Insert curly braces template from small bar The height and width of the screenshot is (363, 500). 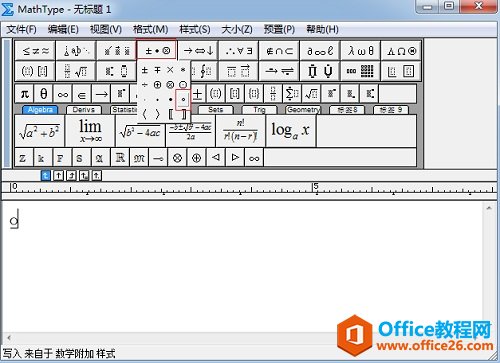click(x=254, y=94)
